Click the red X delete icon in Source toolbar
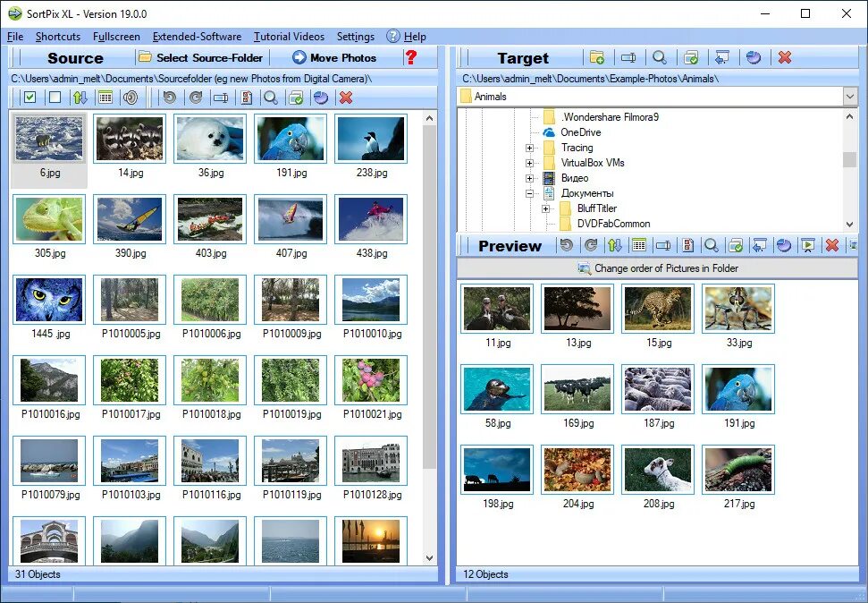This screenshot has width=868, height=603. tap(346, 98)
